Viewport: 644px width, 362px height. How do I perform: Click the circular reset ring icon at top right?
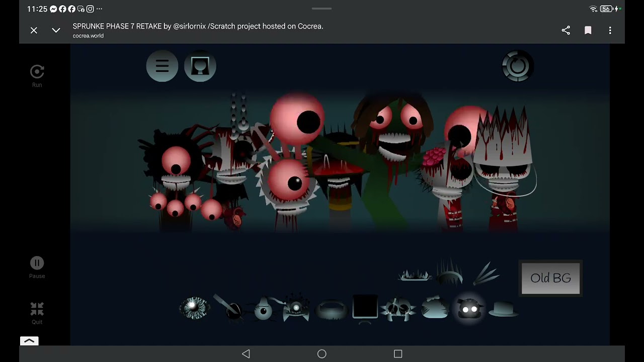[518, 66]
